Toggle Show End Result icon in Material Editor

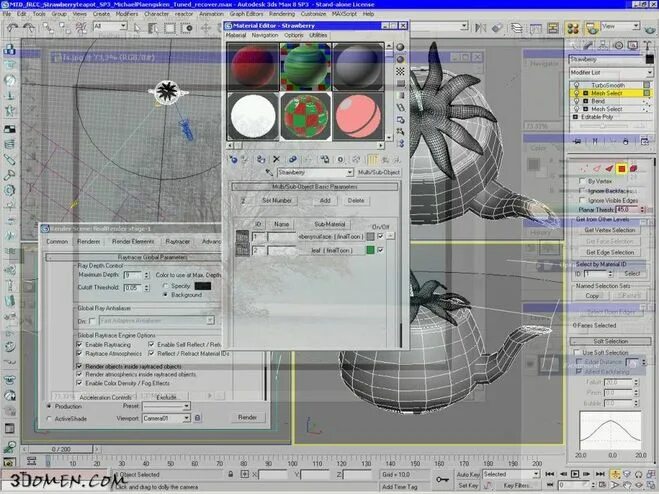(x=372, y=159)
